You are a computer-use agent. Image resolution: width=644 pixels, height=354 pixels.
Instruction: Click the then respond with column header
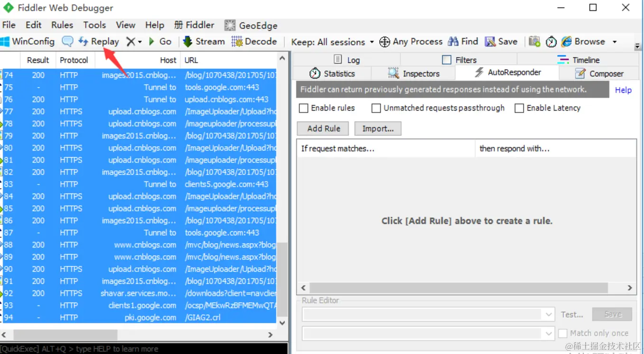pyautogui.click(x=555, y=148)
